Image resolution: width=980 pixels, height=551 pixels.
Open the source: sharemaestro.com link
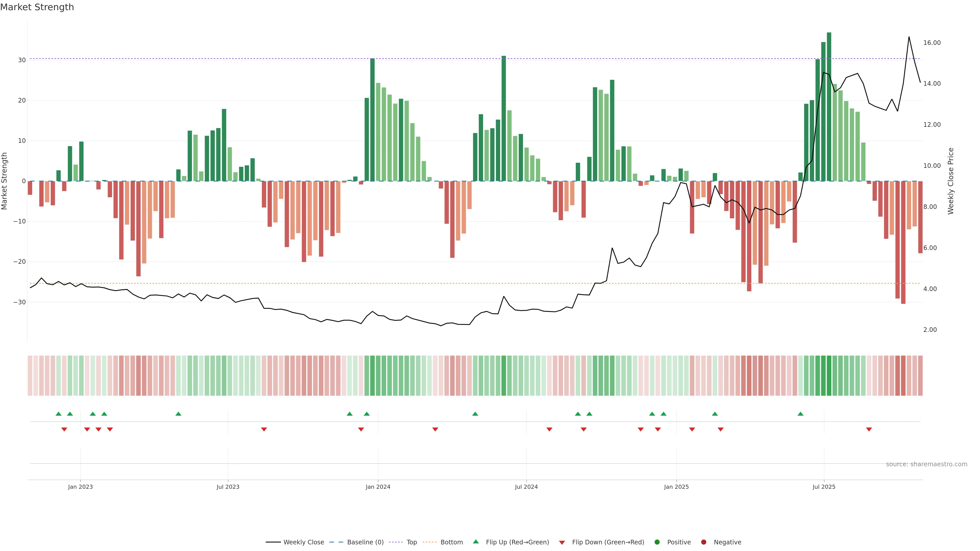tap(926, 464)
